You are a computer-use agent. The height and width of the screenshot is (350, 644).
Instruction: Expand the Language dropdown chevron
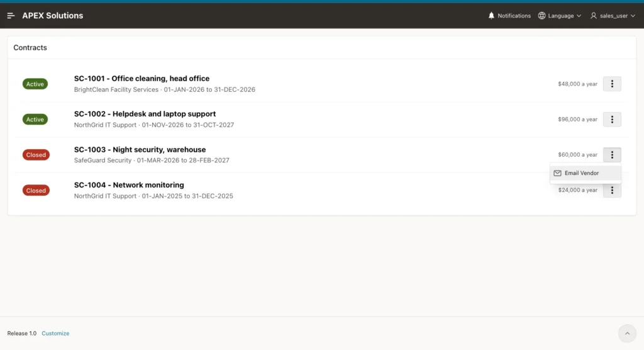[x=579, y=16]
